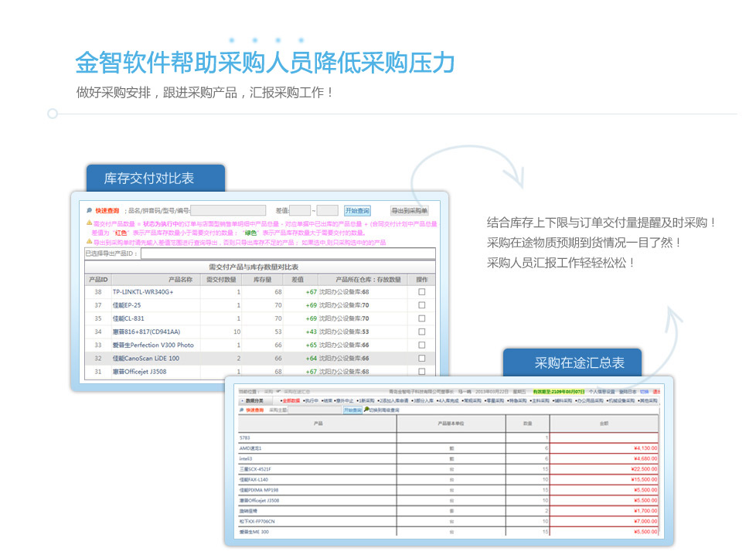756x558 pixels.
Task: Click the 导出到采购单 export button
Action: point(410,210)
